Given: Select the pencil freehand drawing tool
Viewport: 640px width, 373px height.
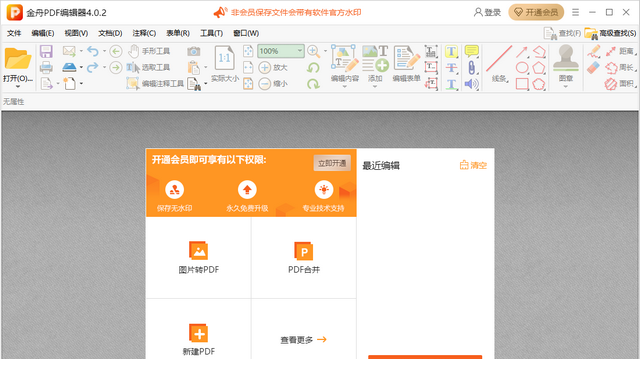Looking at the screenshot, I should [x=593, y=51].
